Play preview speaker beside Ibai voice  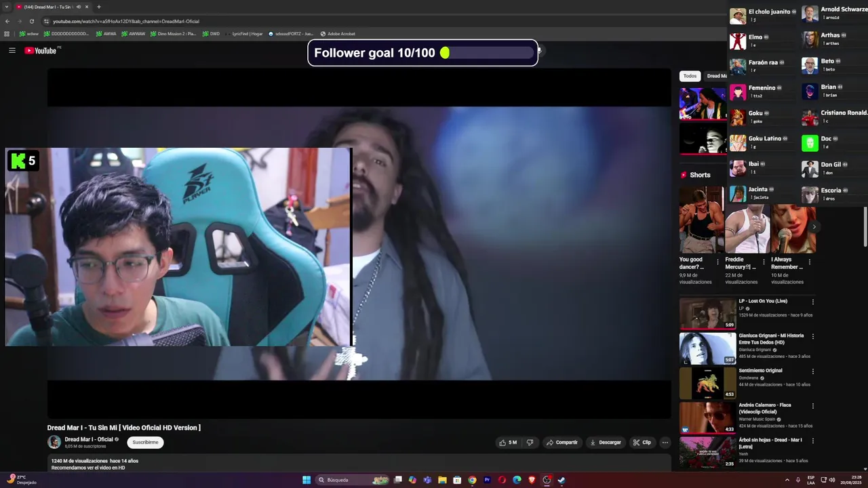click(x=763, y=164)
